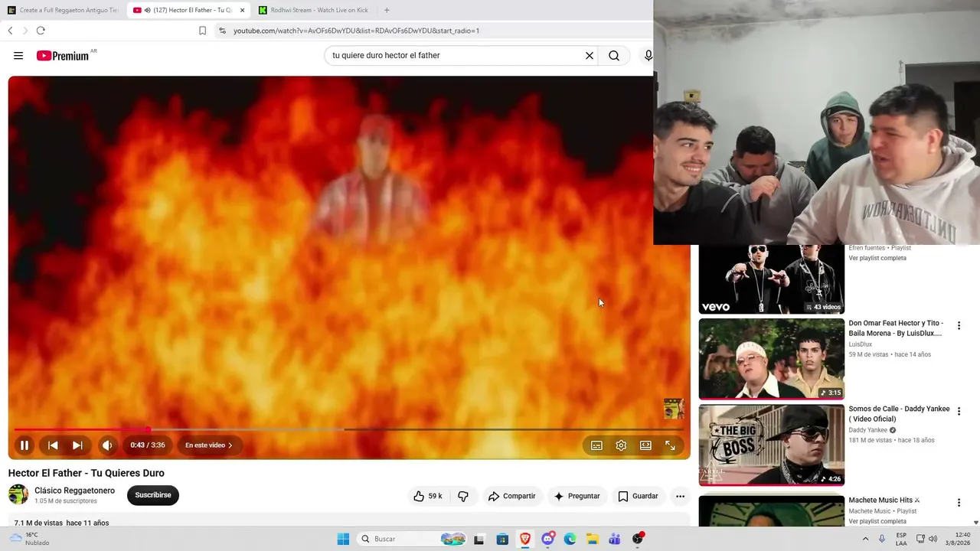
Task: Open the YouTube guide hamburger menu
Action: tap(18, 55)
